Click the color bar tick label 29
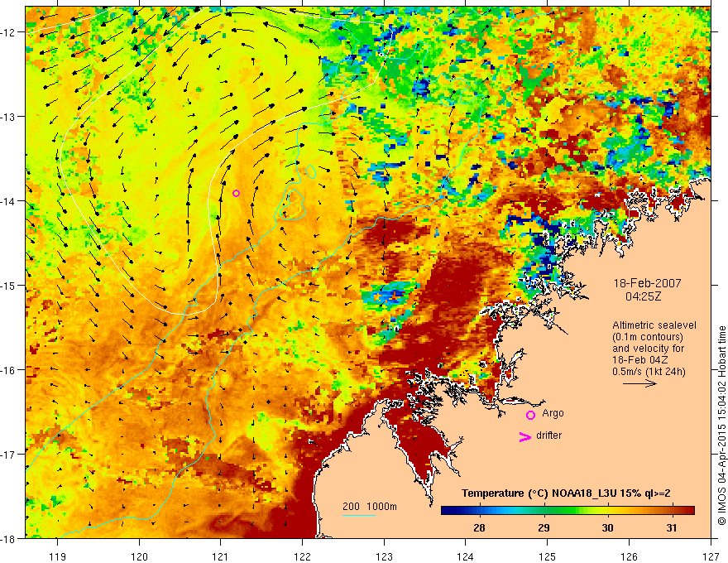The width and height of the screenshot is (728, 563). coord(544,527)
